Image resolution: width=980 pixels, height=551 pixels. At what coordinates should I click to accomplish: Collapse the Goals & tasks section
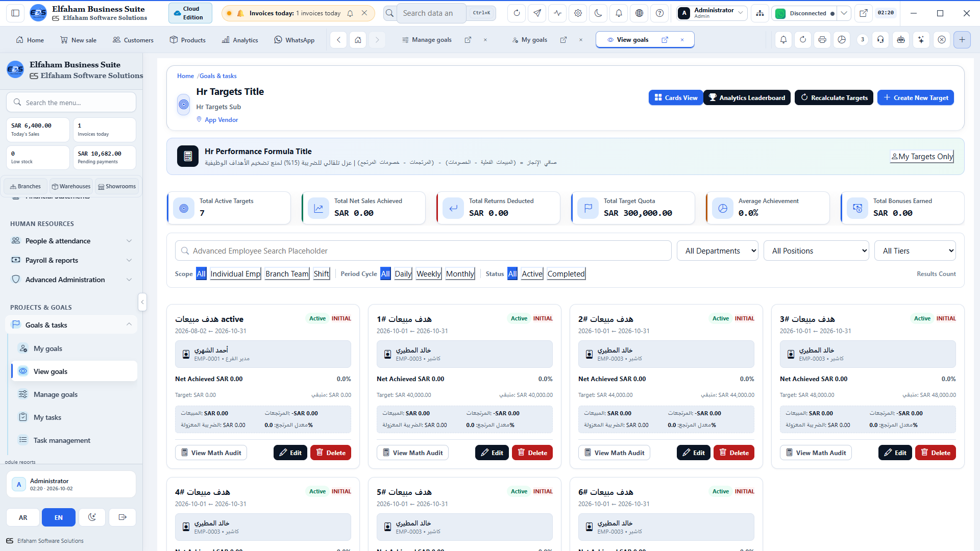[71, 325]
